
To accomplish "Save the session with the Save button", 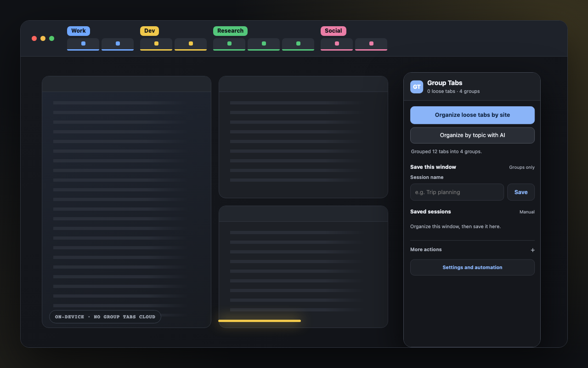I will tap(521, 192).
